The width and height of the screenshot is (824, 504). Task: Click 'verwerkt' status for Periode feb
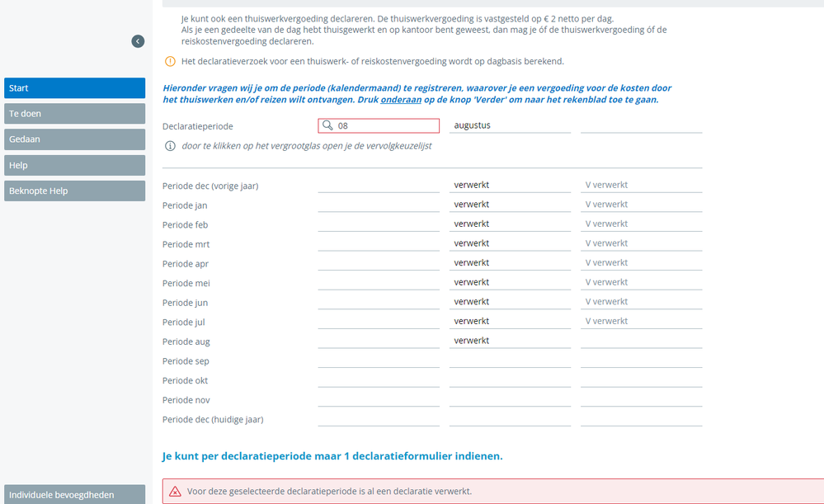510,224
